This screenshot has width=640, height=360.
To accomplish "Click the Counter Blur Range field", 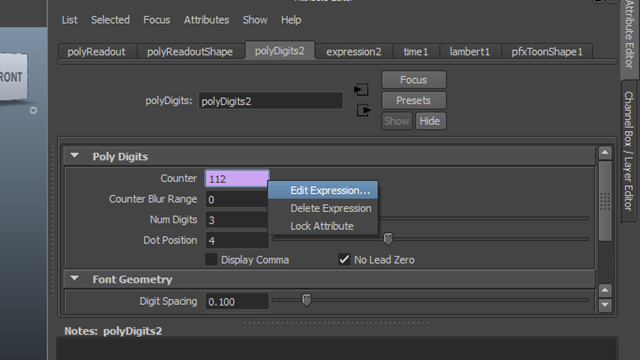I will pyautogui.click(x=237, y=200).
